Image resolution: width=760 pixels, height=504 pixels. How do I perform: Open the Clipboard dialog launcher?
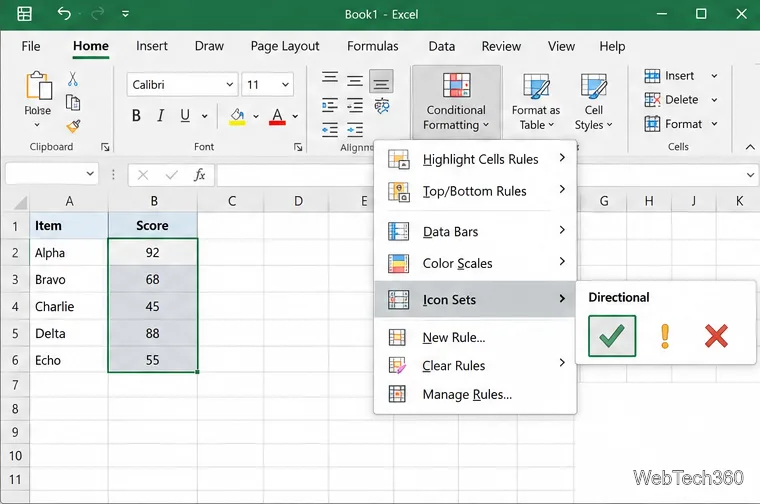pos(105,147)
